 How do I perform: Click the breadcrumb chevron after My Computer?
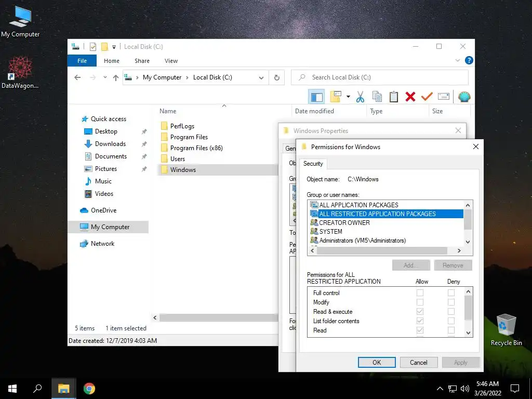187,78
